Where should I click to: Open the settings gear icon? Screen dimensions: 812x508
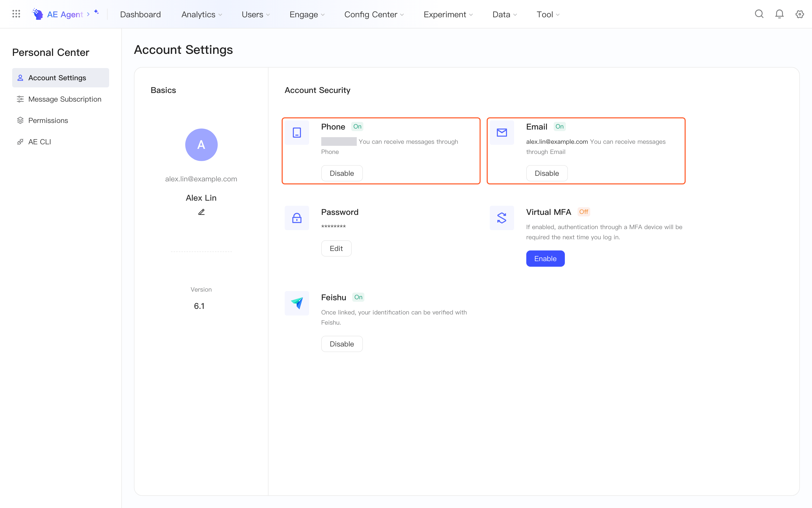point(800,14)
